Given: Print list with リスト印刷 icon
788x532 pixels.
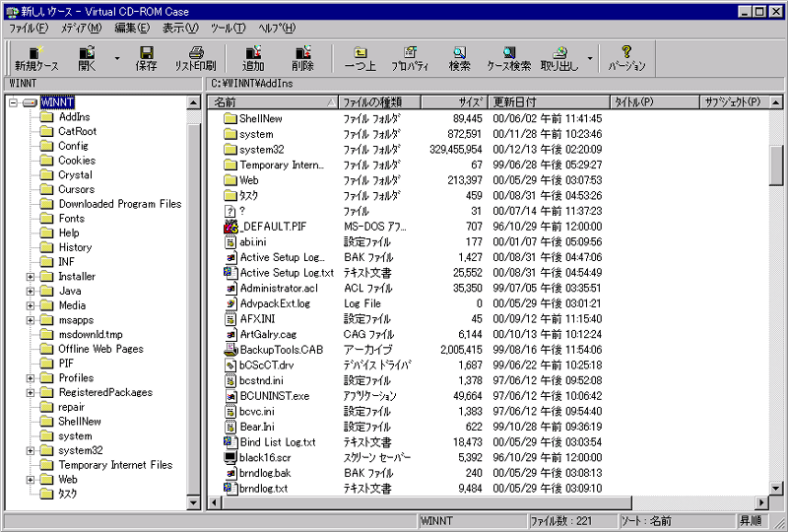Looking at the screenshot, I should click(195, 58).
